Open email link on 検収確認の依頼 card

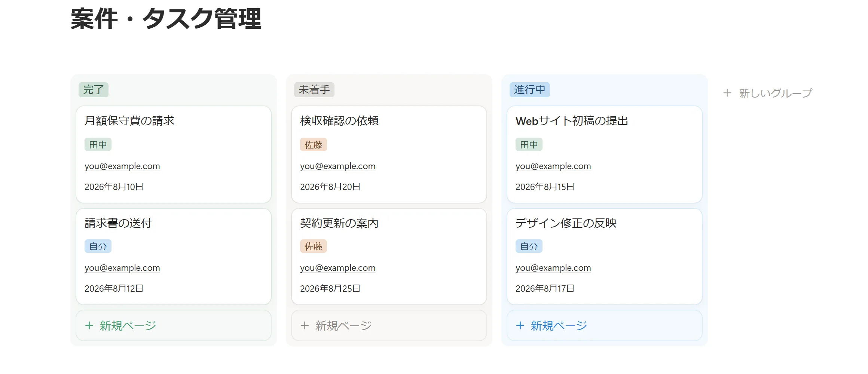[338, 166]
